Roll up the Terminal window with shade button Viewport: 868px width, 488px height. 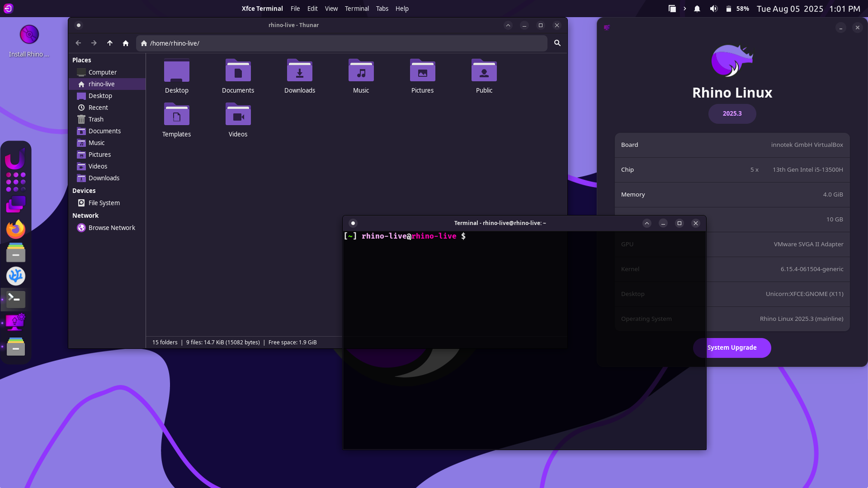click(647, 223)
